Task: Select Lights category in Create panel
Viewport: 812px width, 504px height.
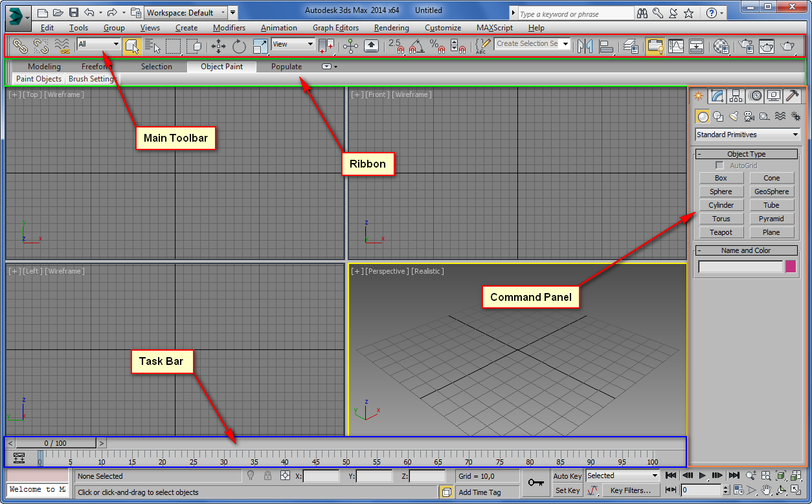Action: [x=734, y=116]
